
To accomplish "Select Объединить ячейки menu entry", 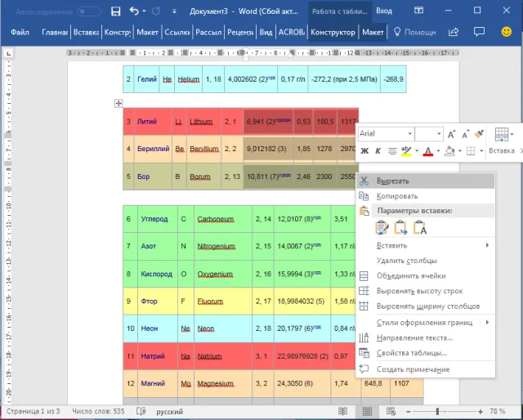I will pos(426,276).
